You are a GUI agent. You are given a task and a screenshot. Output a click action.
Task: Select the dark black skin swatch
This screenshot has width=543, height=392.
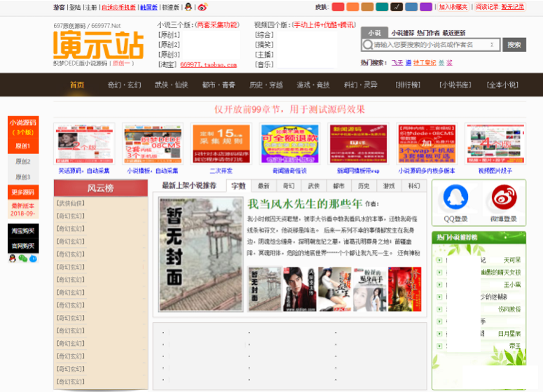point(397,7)
